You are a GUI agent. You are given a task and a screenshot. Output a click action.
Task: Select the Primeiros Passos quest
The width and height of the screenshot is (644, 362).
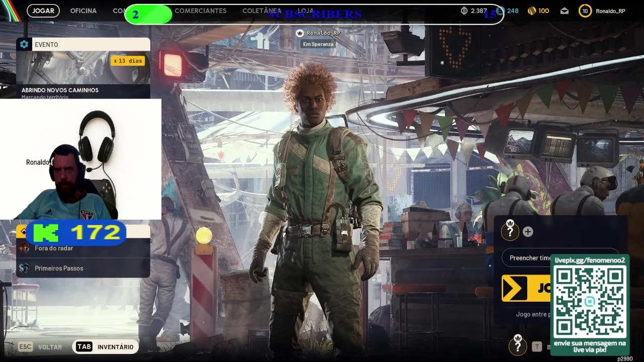pos(83,268)
